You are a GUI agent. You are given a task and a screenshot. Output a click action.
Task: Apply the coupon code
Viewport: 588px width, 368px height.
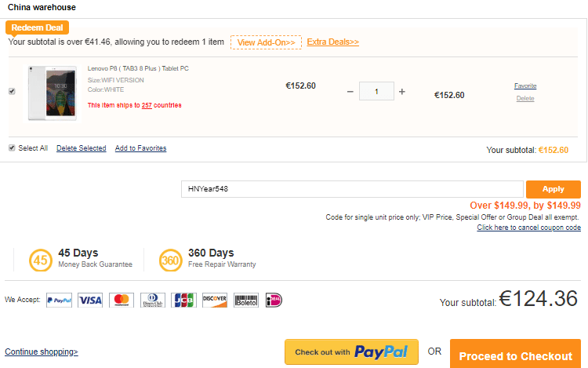pyautogui.click(x=553, y=189)
